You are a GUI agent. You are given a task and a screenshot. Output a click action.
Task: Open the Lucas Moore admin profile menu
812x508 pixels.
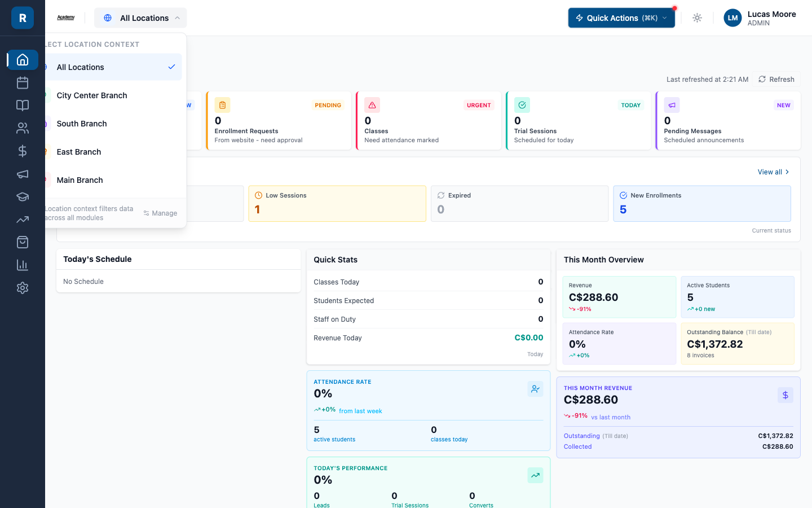760,18
